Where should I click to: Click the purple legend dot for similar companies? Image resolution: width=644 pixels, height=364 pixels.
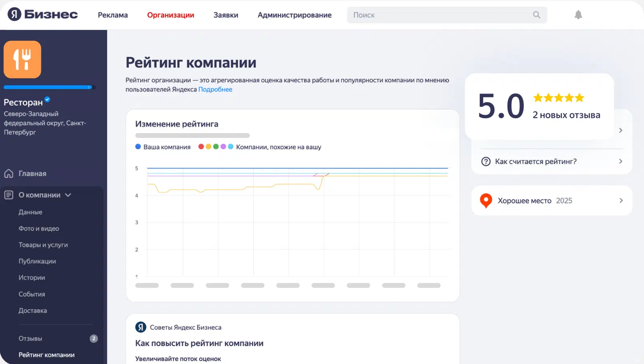coord(223,147)
